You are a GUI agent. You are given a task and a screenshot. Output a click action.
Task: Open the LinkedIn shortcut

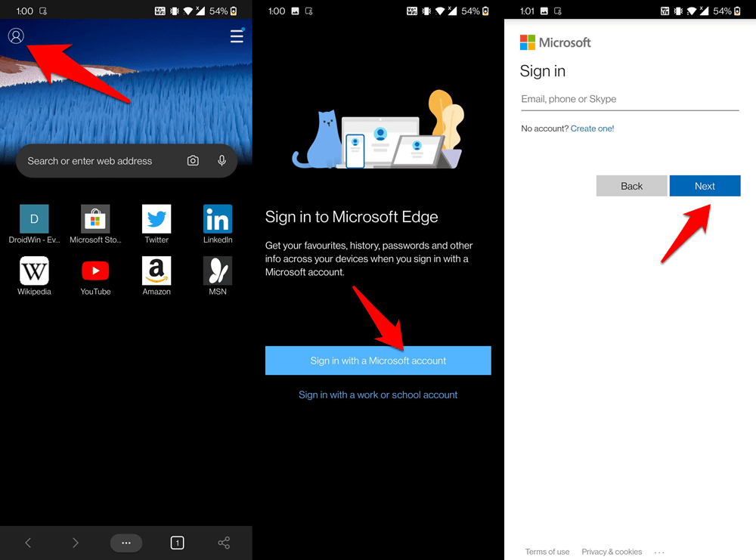click(218, 224)
